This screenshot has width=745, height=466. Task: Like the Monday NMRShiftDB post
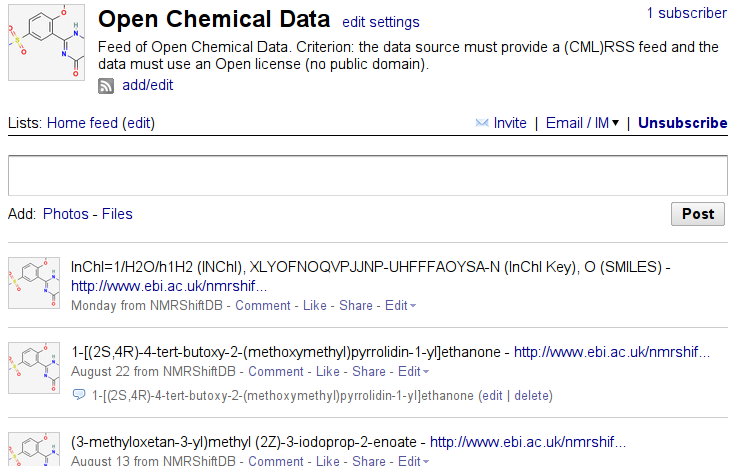[314, 305]
